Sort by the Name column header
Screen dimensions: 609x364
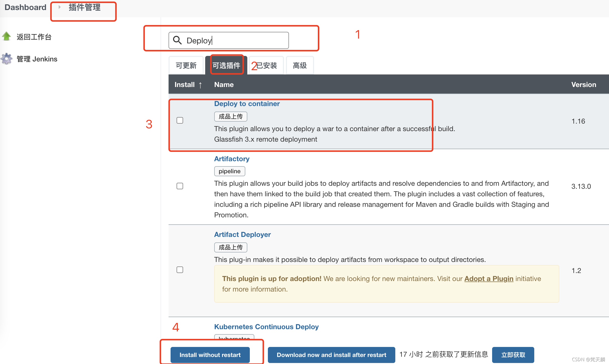(224, 85)
